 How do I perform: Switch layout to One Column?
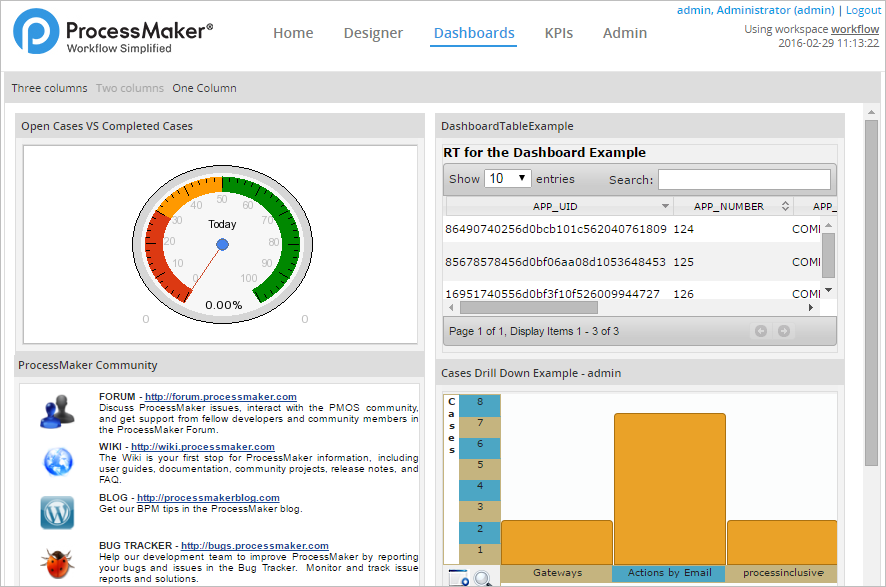click(204, 88)
